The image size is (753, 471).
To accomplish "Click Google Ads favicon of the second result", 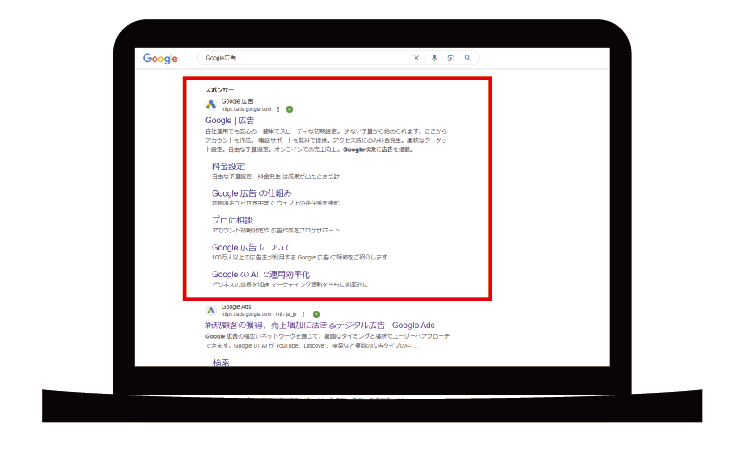I will pos(211,310).
